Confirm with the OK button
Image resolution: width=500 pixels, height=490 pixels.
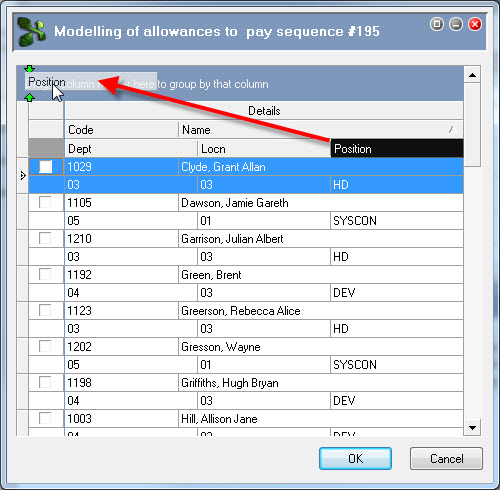(x=355, y=459)
